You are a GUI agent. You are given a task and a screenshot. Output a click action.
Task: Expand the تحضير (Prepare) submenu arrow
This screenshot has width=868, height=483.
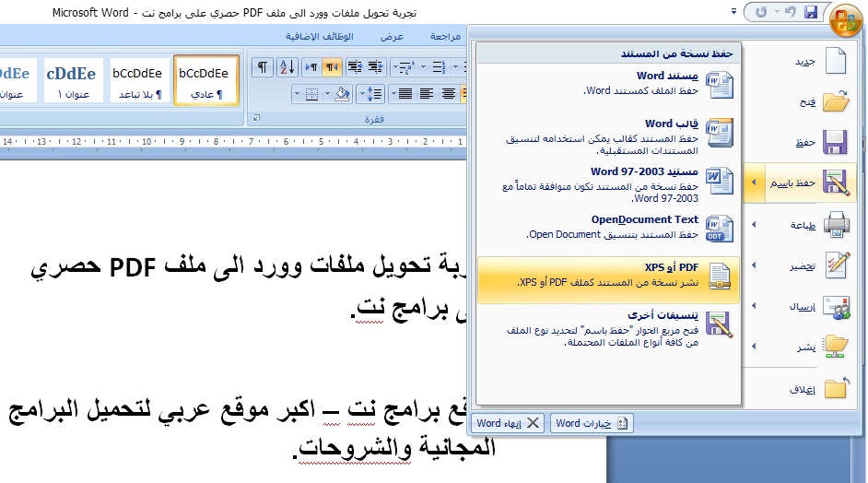[x=754, y=265]
